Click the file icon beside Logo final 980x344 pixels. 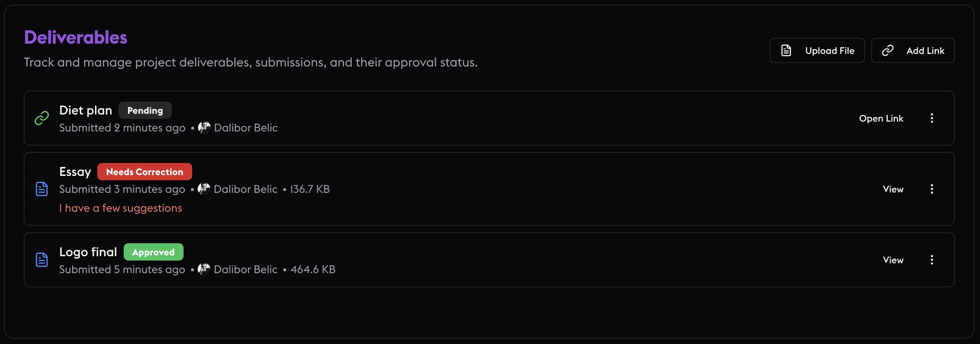(x=42, y=260)
